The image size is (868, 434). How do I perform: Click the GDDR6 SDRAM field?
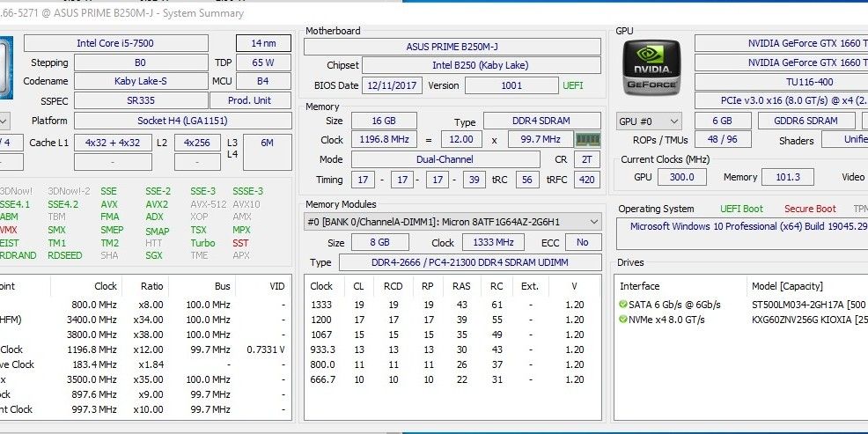click(805, 121)
